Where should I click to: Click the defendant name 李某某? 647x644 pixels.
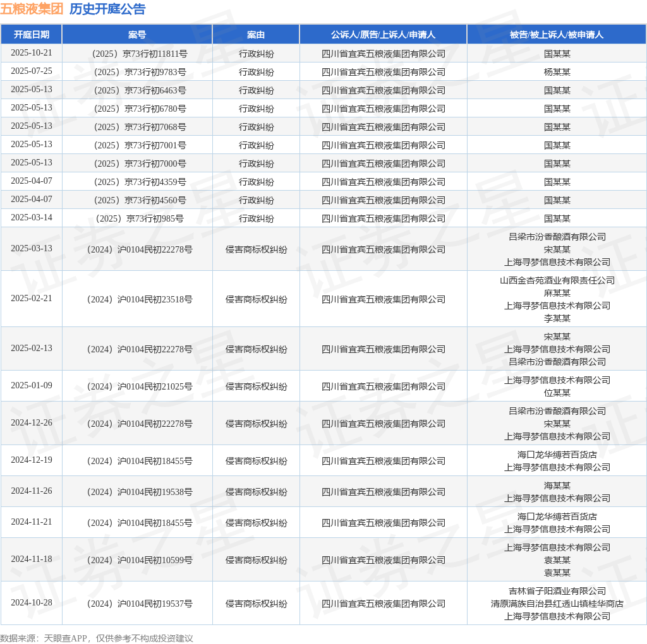[557, 318]
